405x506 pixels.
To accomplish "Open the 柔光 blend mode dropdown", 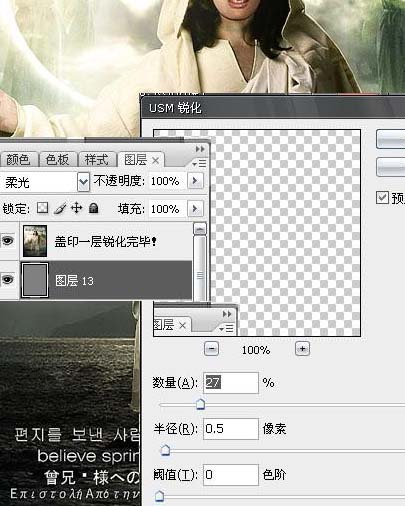I will point(83,182).
